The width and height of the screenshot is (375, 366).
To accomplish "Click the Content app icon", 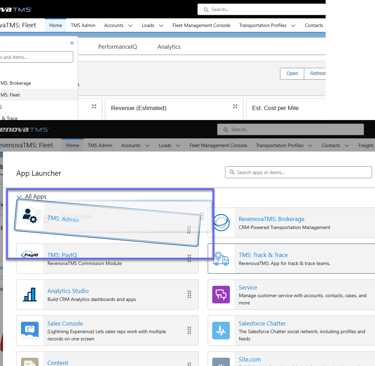I will (x=30, y=362).
